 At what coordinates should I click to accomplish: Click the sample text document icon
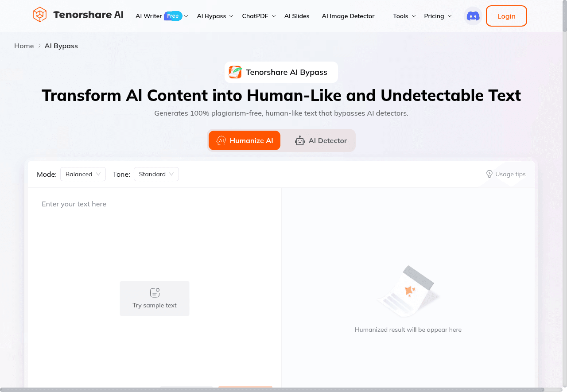click(x=155, y=293)
